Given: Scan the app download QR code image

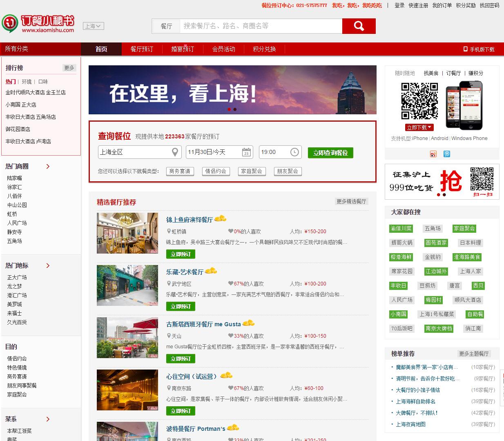Looking at the screenshot, I should tap(419, 101).
